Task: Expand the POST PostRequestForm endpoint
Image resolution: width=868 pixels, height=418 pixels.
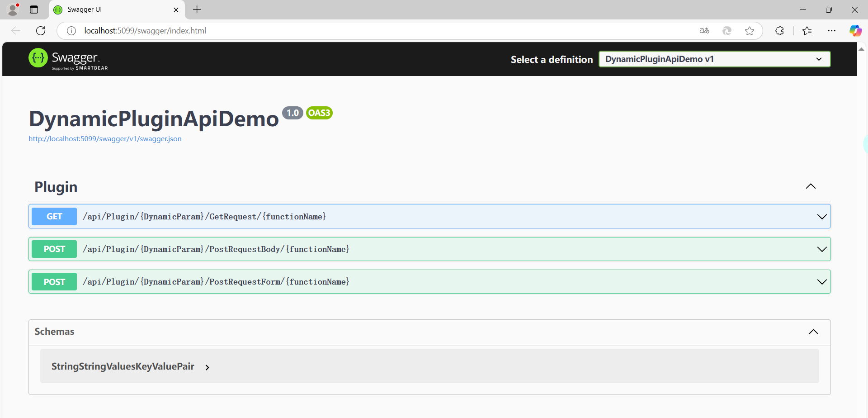Action: [x=821, y=282]
